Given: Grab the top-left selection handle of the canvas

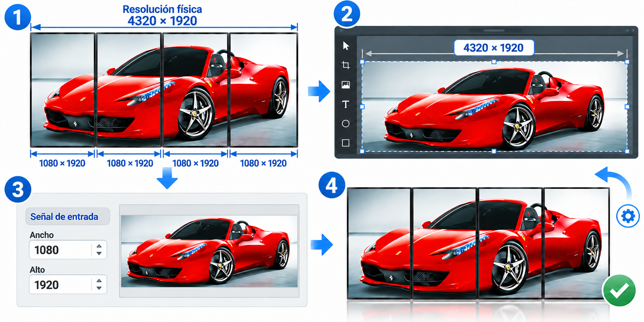Looking at the screenshot, I should tap(362, 62).
